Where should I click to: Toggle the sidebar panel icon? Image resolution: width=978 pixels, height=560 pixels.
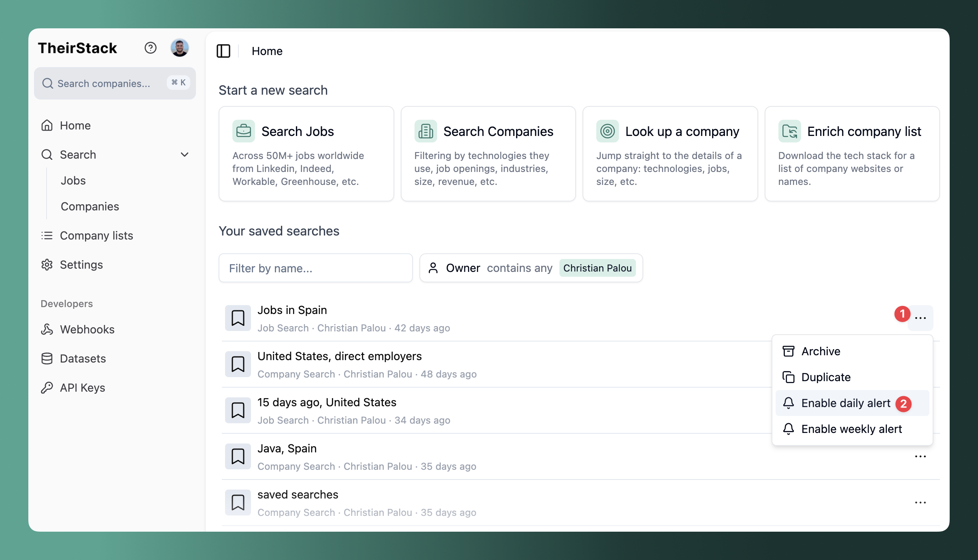223,51
